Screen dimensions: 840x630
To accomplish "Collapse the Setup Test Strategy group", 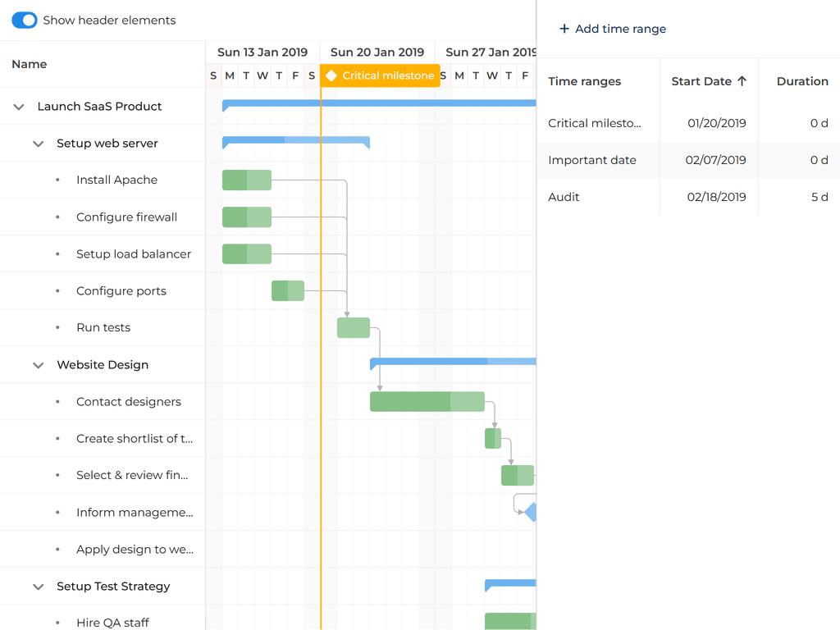I will (38, 587).
